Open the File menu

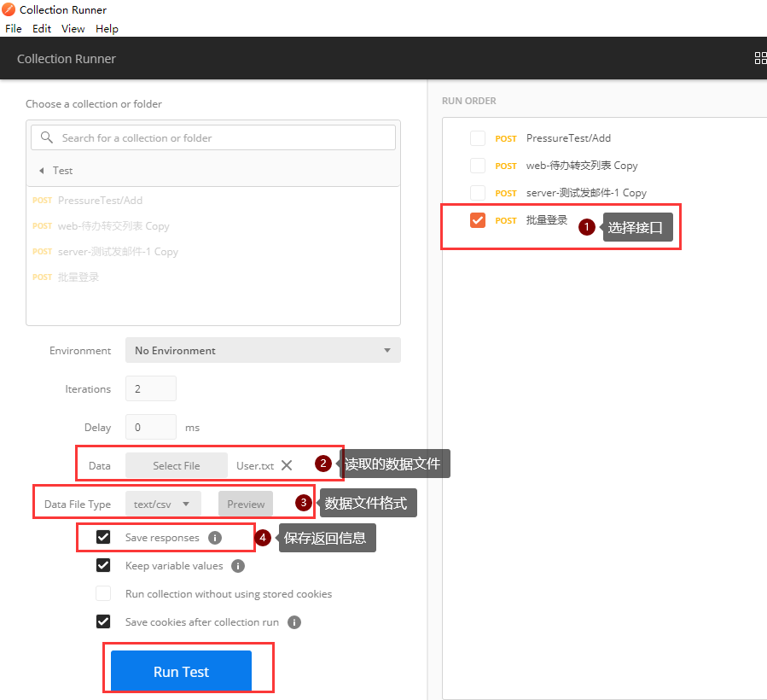point(13,28)
